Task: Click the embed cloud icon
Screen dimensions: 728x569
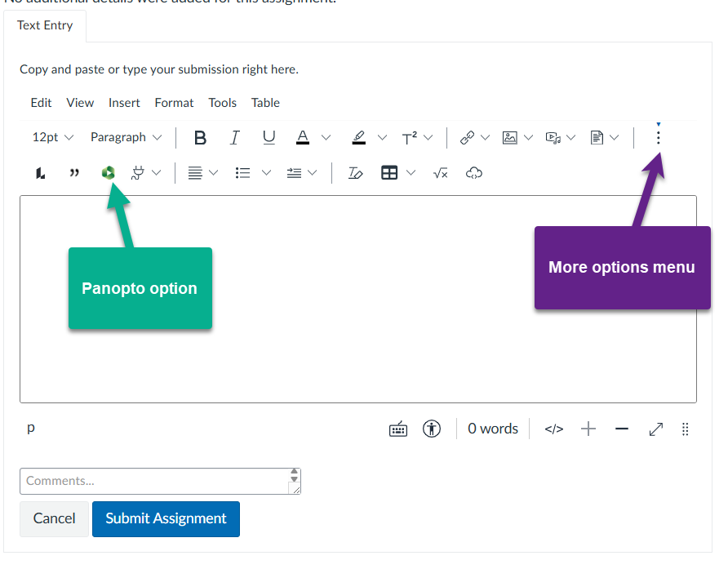Action: (x=474, y=173)
